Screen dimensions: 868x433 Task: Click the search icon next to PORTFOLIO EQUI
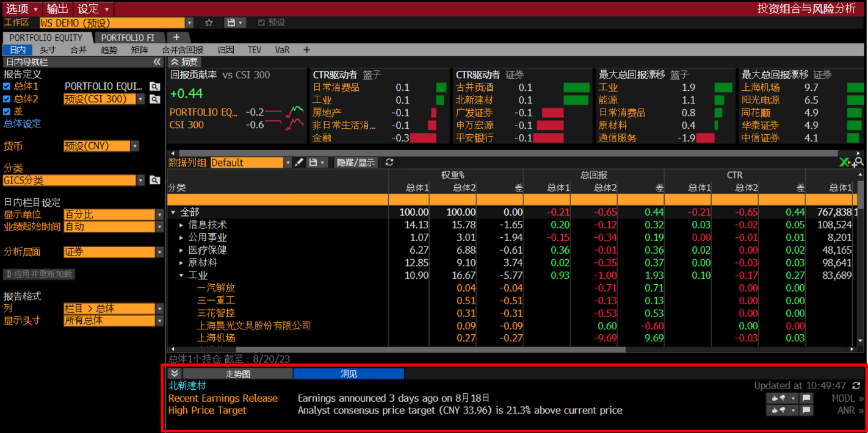155,87
